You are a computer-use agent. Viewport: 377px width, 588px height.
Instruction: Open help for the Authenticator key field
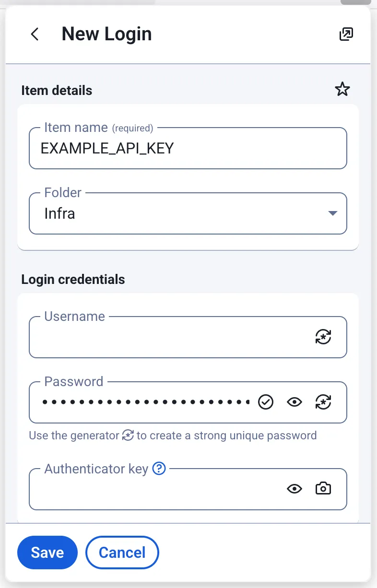(x=159, y=469)
